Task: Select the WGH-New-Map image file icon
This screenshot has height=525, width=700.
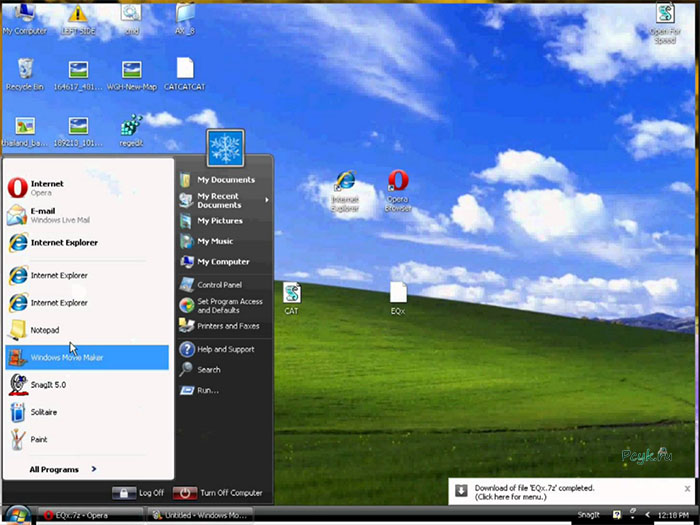Action: point(132,75)
